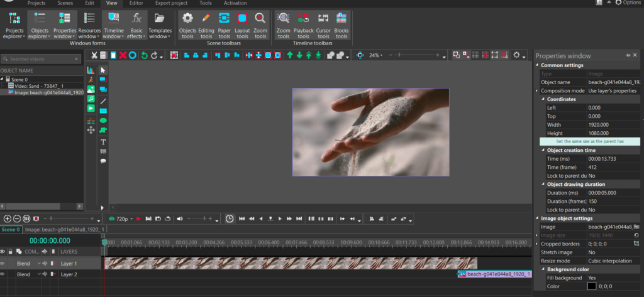Screen dimensions: 644x297
Task: Collapse the Background color section
Action: [x=543, y=269]
